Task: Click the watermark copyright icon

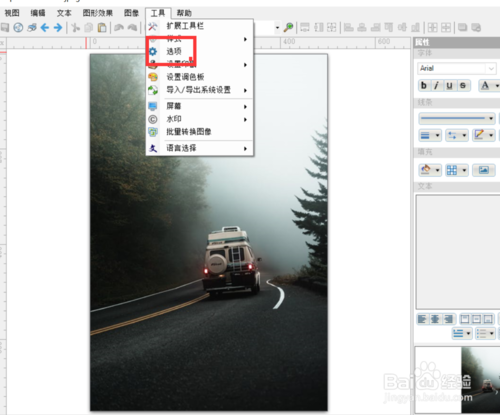Action: click(x=153, y=119)
